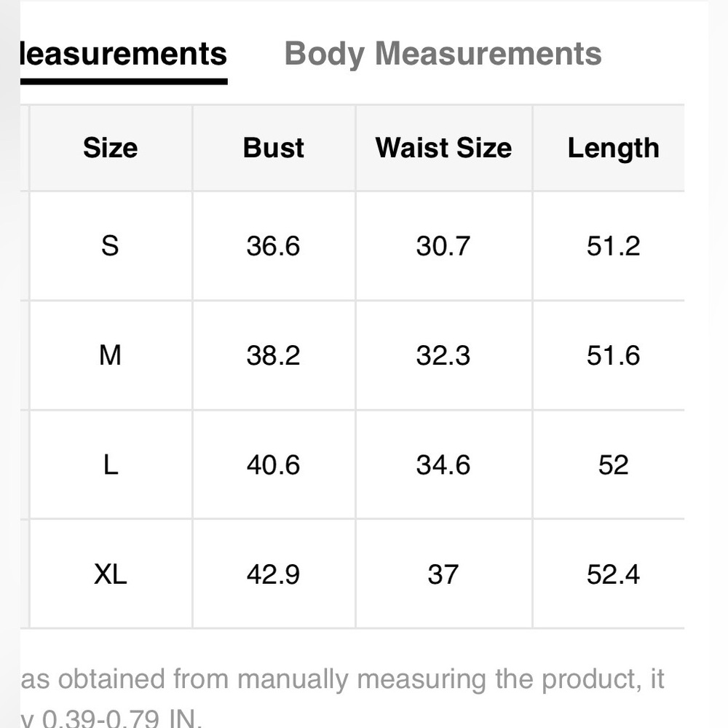Tap the 40.6 bust cell
728x728 pixels.
click(273, 464)
